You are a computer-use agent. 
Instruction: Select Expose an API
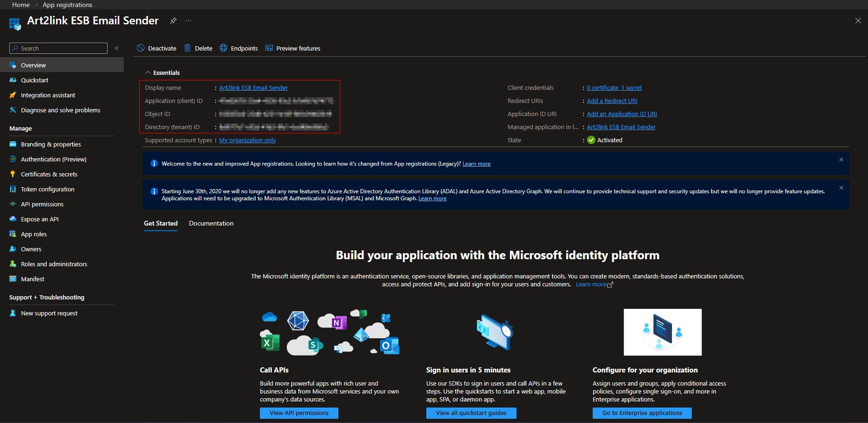pyautogui.click(x=39, y=219)
